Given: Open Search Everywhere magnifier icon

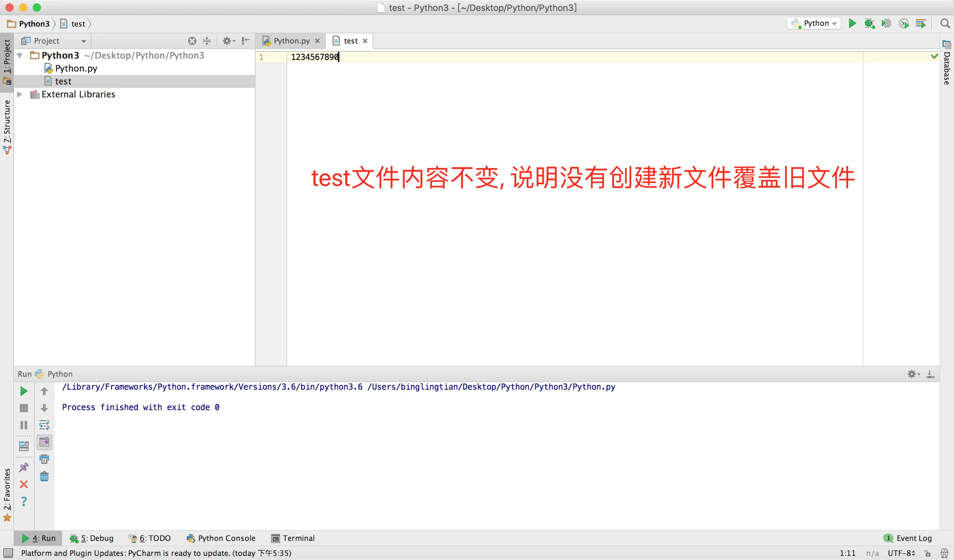Looking at the screenshot, I should 945,24.
